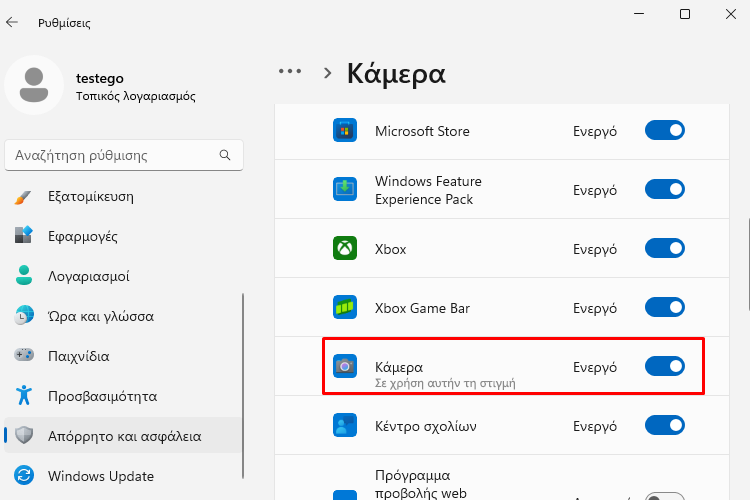Select Απόρρητο και ασφάλεια in sidebar
750x500 pixels.
click(x=124, y=436)
